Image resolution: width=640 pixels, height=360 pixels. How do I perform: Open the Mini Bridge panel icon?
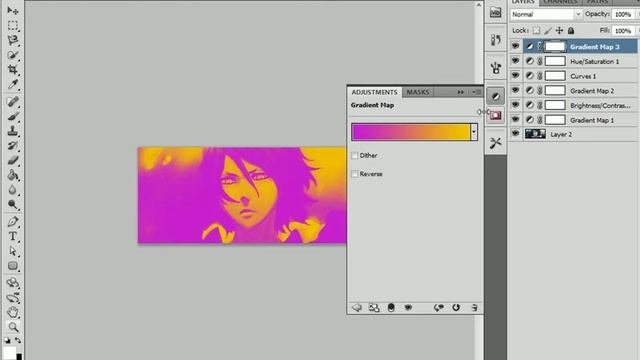tap(496, 12)
